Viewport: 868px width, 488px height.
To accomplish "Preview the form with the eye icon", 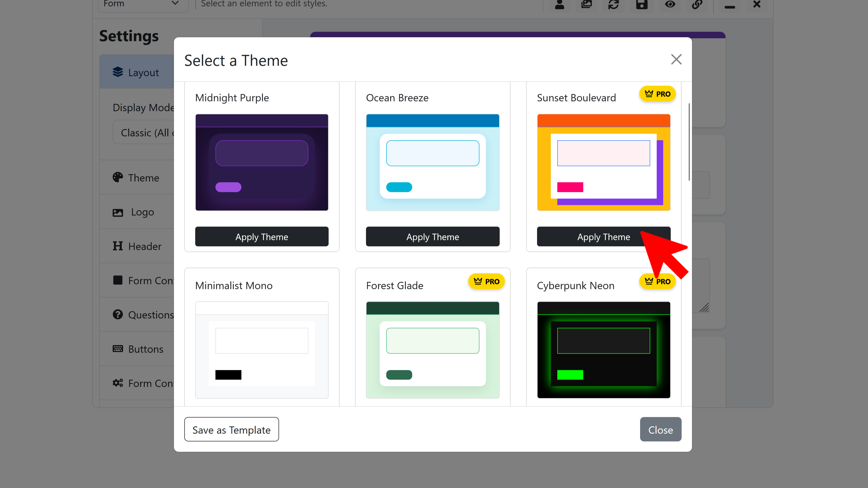I will [670, 5].
